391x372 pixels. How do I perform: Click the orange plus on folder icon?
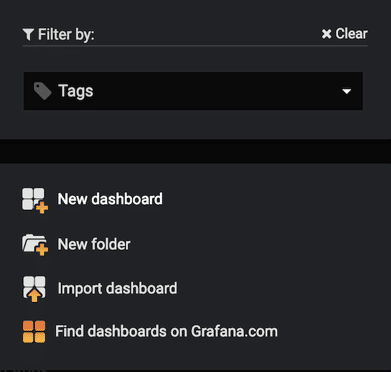[x=42, y=250]
